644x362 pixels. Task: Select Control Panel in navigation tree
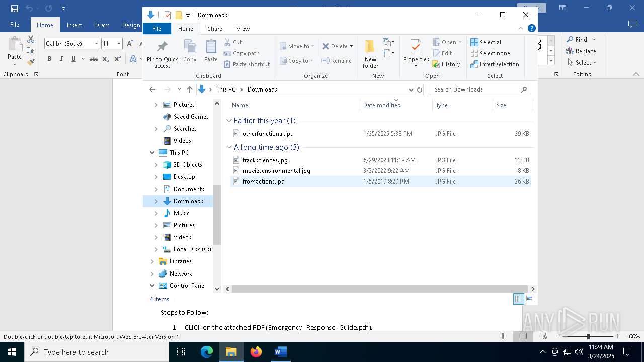(x=182, y=286)
